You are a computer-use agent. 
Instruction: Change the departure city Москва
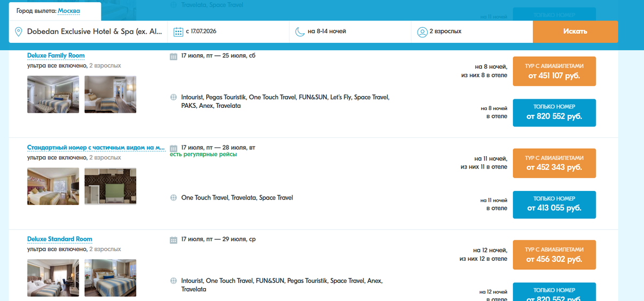coord(69,11)
